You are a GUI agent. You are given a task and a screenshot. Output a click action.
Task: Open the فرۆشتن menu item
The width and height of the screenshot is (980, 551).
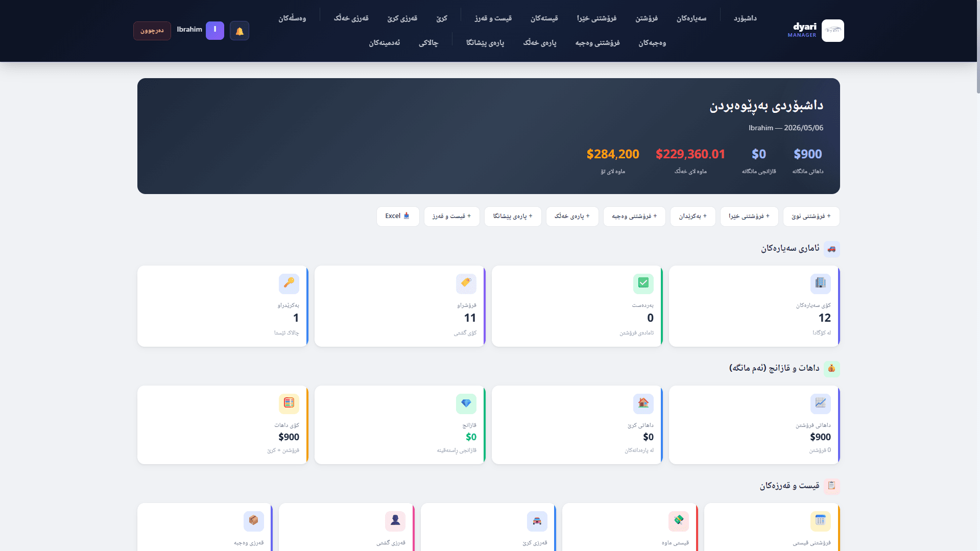pyautogui.click(x=647, y=18)
